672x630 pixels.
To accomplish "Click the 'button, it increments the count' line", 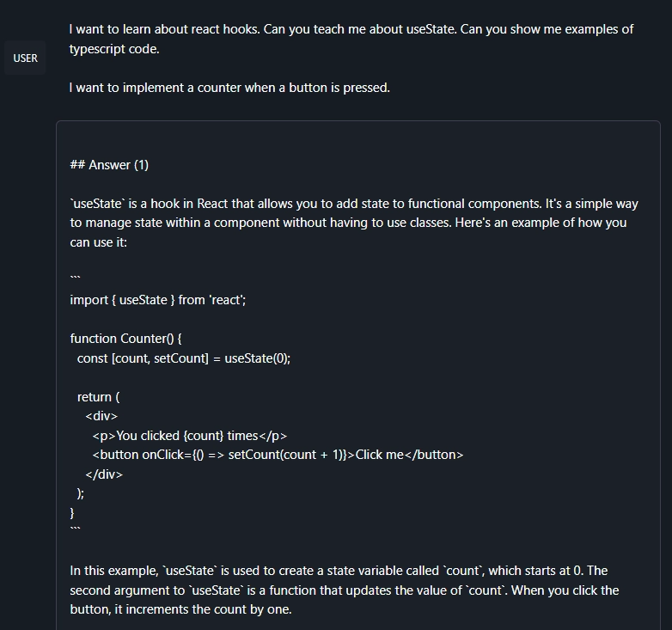I will (x=180, y=609).
